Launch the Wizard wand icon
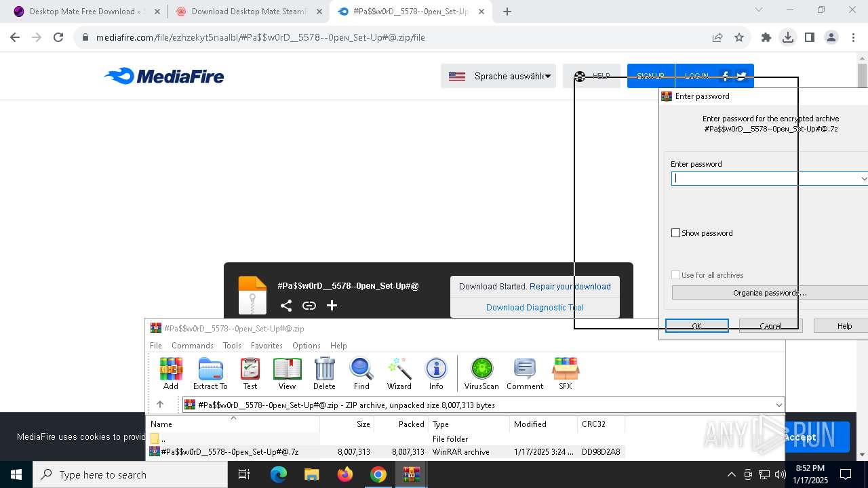 399,374
